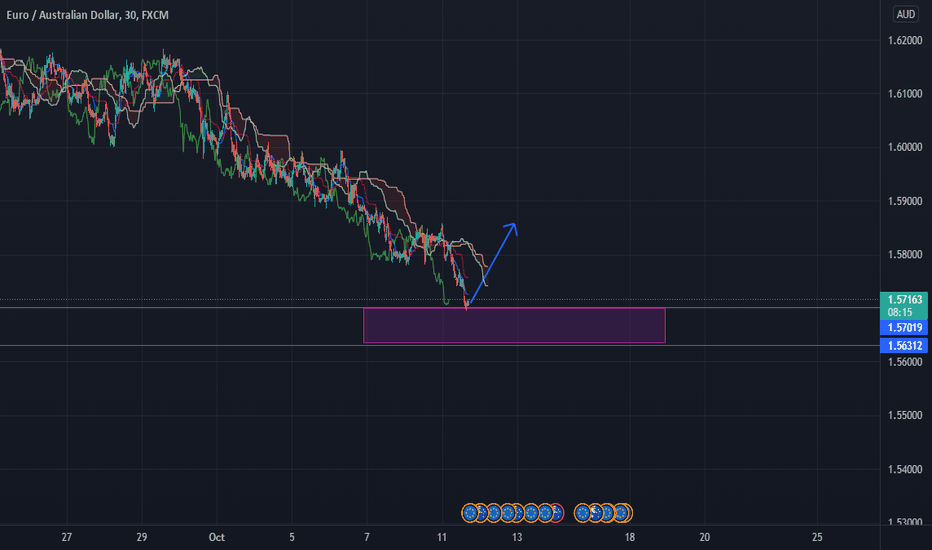The image size is (932, 550).
Task: Click the 1.59000 price axis label
Action: click(905, 202)
